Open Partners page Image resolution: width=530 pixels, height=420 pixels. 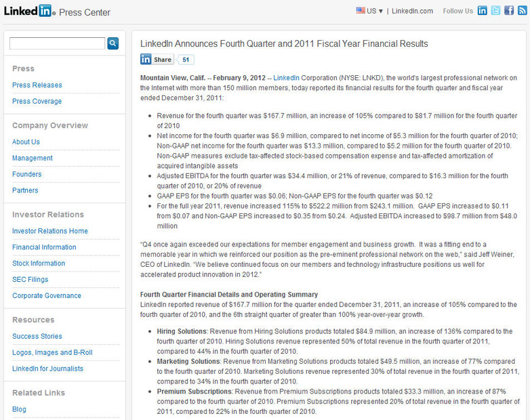click(x=25, y=190)
